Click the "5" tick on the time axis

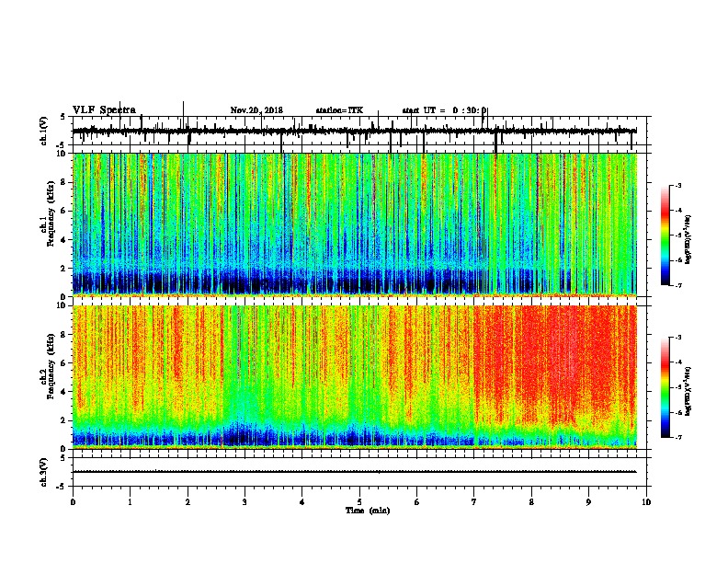click(x=359, y=502)
